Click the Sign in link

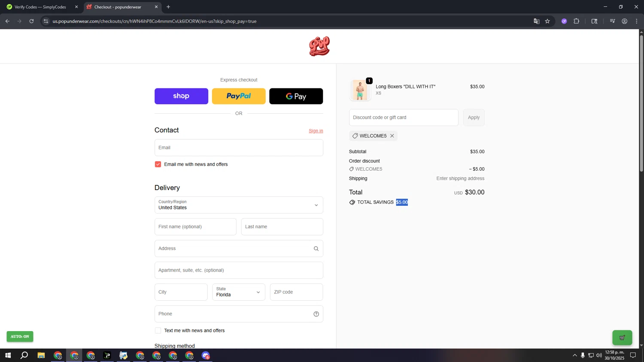pyautogui.click(x=316, y=131)
